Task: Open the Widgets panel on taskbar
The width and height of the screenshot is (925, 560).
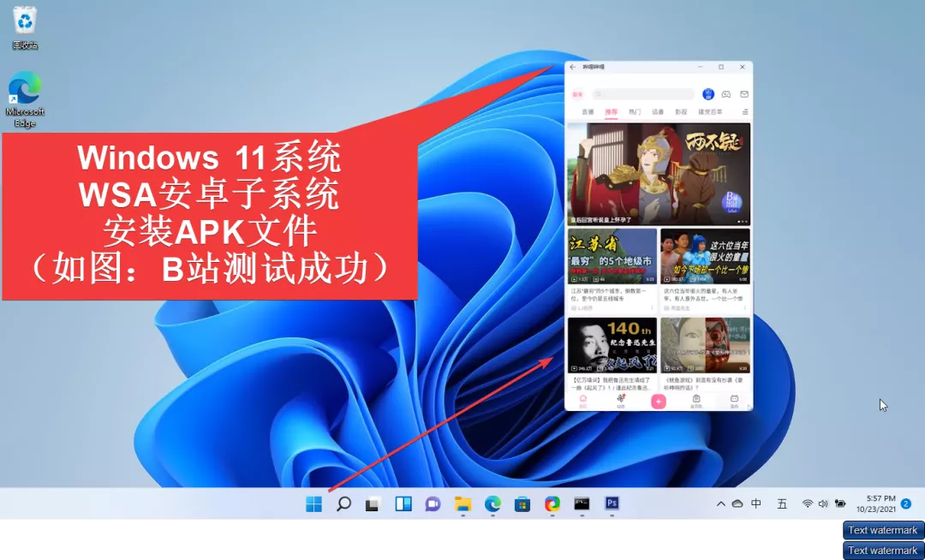Action: 403,504
